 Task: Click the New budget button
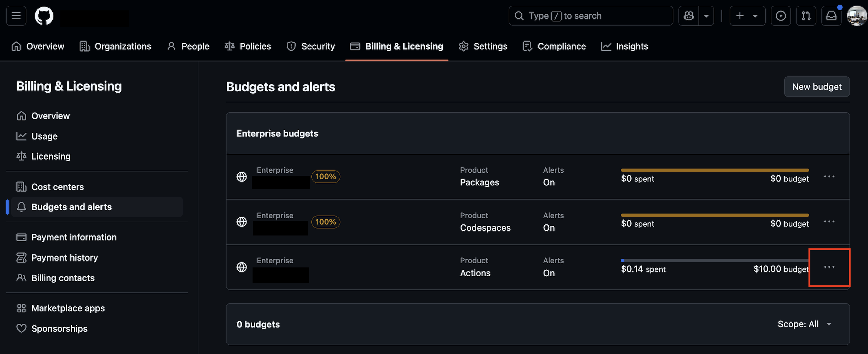817,87
